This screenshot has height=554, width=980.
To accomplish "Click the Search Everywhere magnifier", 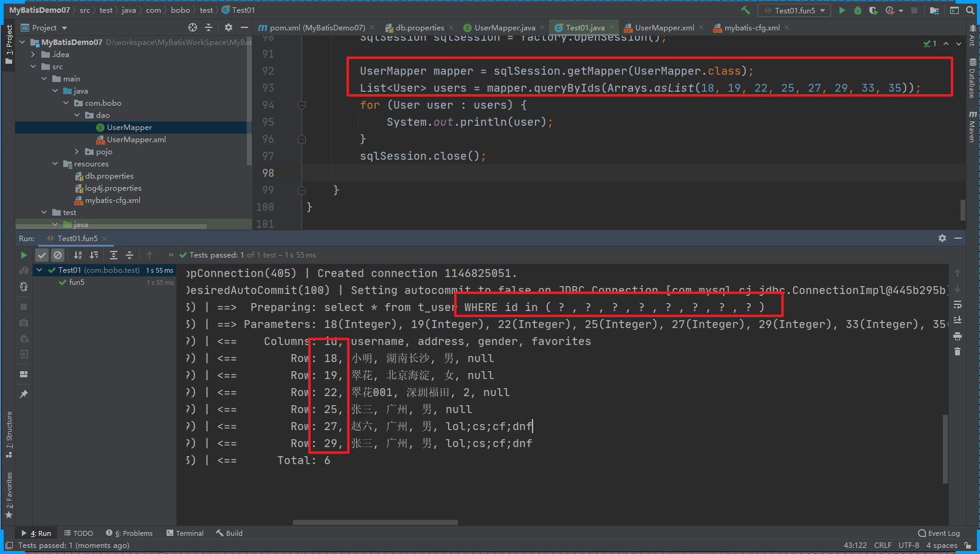I will coord(971,10).
